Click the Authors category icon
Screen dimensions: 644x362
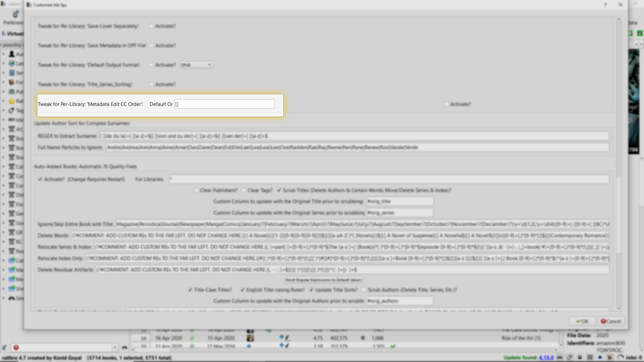tap(12, 54)
